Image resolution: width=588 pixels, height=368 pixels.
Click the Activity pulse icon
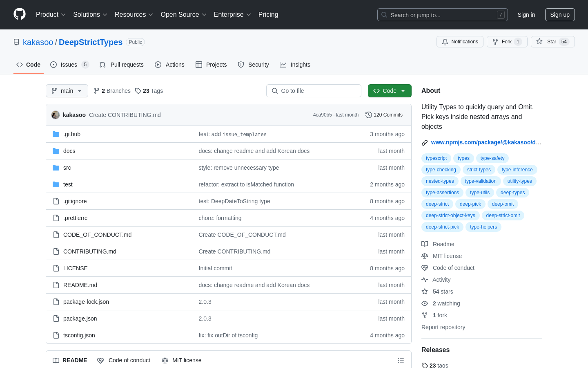[x=425, y=280]
